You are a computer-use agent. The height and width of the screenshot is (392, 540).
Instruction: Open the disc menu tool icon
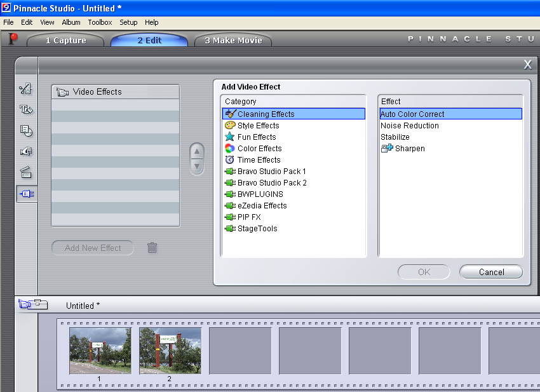[x=26, y=130]
